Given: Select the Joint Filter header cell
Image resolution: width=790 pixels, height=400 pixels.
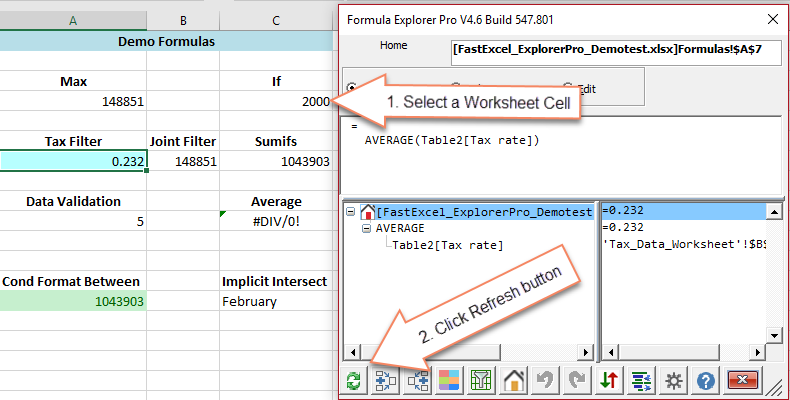Looking at the screenshot, I should pos(183,141).
